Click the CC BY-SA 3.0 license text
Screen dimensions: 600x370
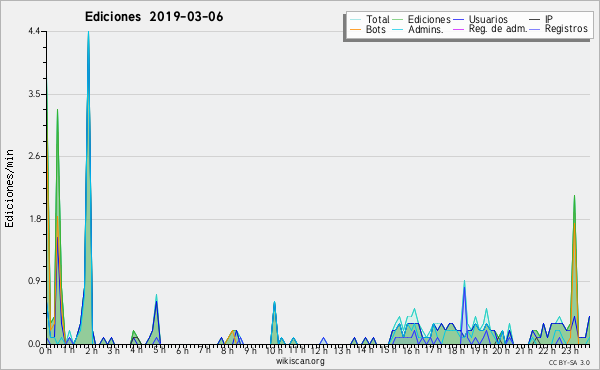[569, 362]
